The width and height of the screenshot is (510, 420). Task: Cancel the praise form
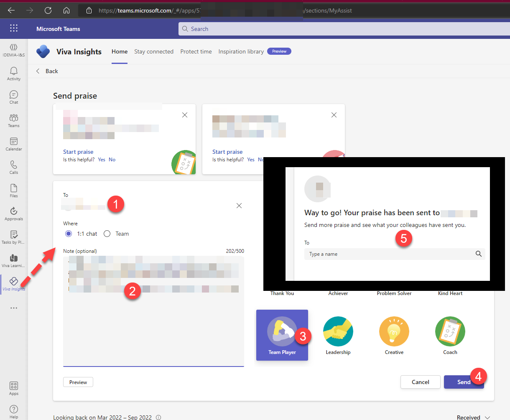tap(421, 382)
